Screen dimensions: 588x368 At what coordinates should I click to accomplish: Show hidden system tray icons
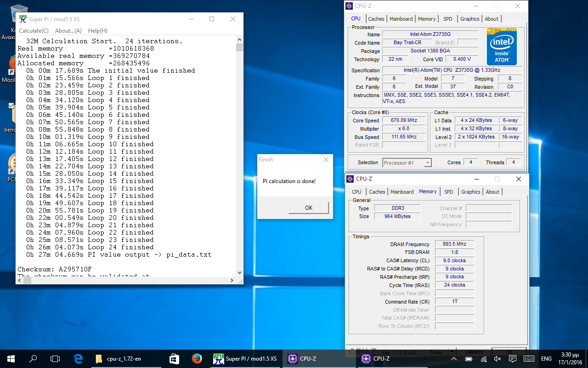(453, 359)
